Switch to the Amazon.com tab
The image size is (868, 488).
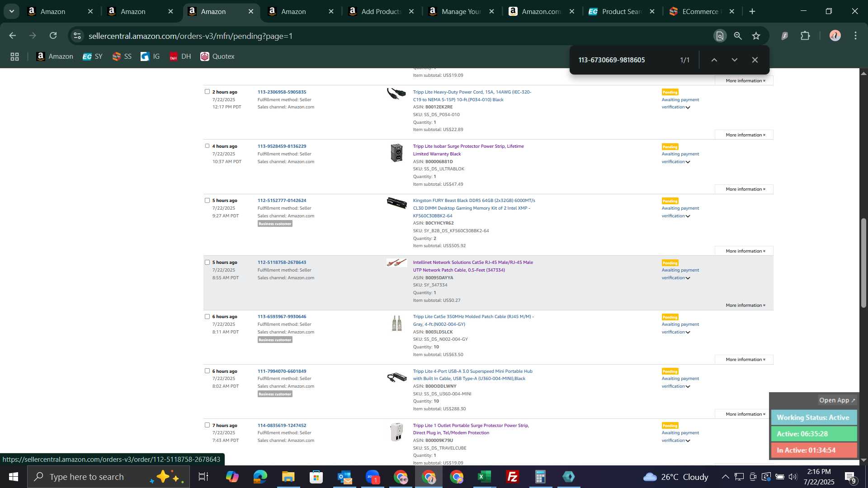coord(541,11)
